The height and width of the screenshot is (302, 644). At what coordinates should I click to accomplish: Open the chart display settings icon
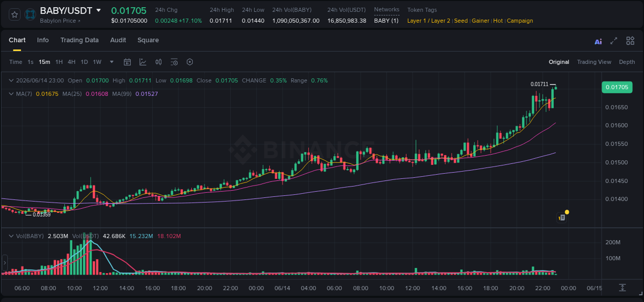(x=174, y=62)
